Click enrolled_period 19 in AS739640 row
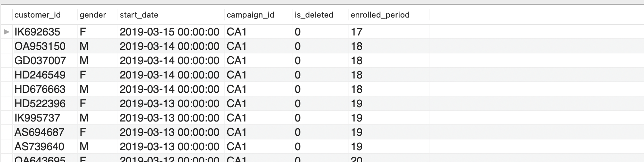 click(389, 147)
